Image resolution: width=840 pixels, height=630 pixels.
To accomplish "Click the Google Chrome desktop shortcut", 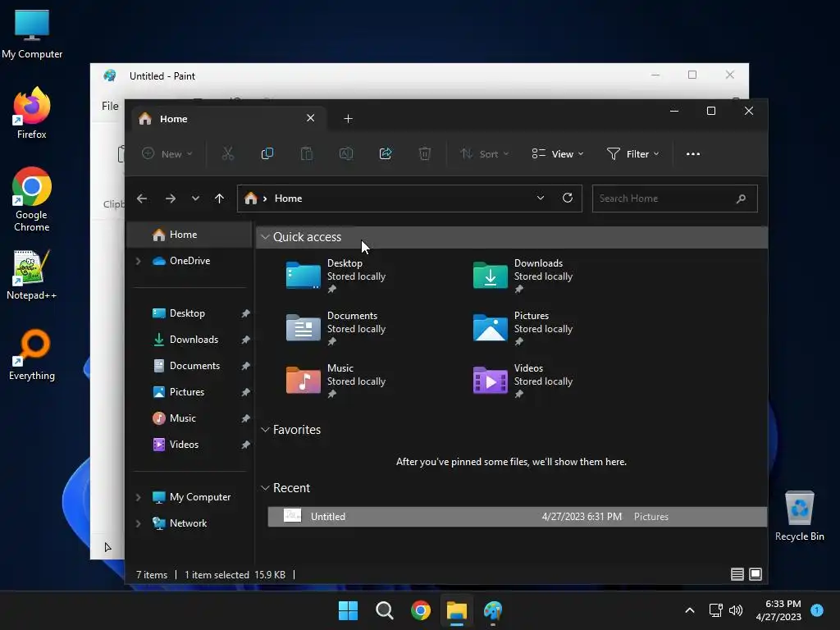I will click(x=32, y=199).
